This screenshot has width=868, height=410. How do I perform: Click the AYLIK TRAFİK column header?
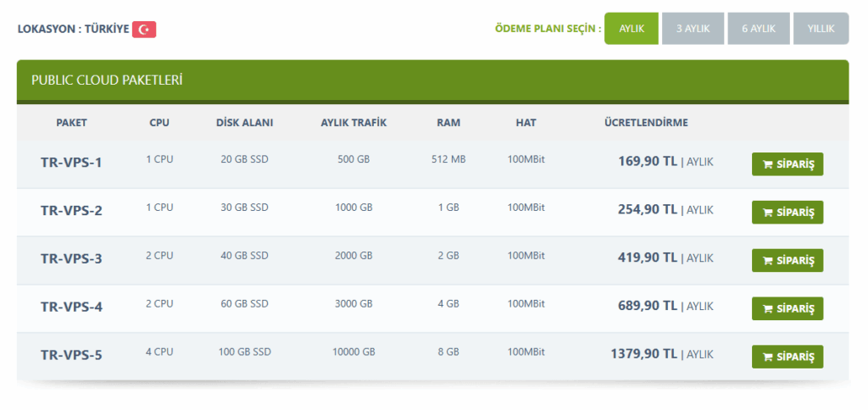(x=353, y=123)
